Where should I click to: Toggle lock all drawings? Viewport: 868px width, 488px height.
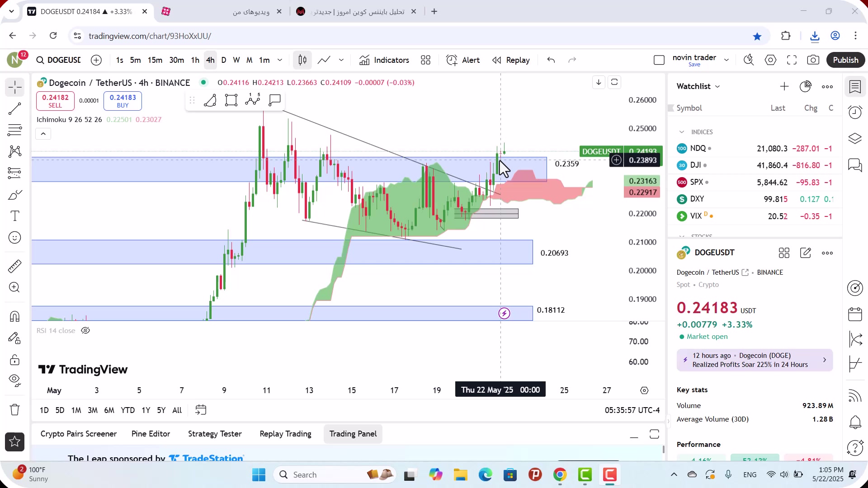coord(15,360)
